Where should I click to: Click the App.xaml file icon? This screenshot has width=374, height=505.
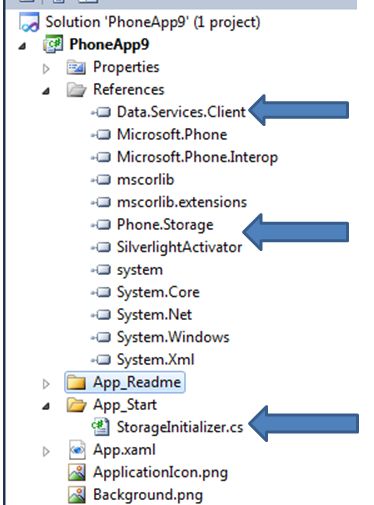tap(77, 450)
